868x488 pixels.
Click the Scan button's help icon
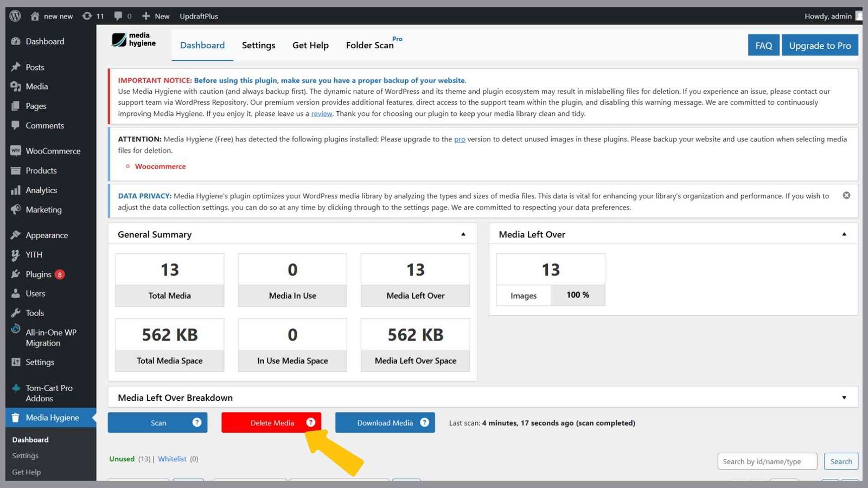(197, 422)
